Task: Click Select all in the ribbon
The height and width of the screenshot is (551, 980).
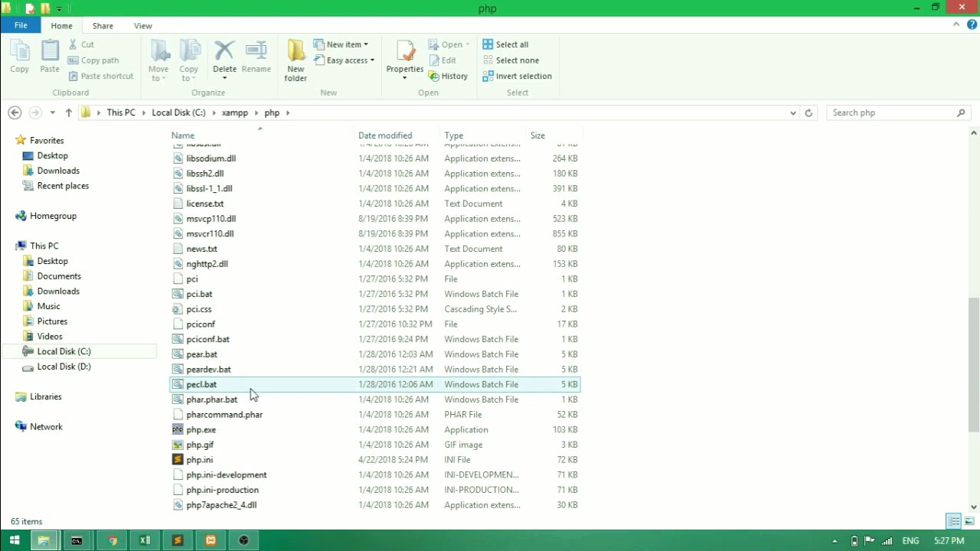Action: 505,44
